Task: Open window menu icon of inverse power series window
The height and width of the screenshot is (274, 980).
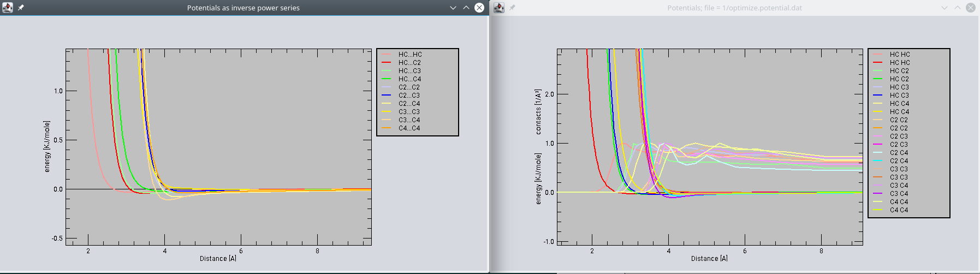Action: point(8,8)
